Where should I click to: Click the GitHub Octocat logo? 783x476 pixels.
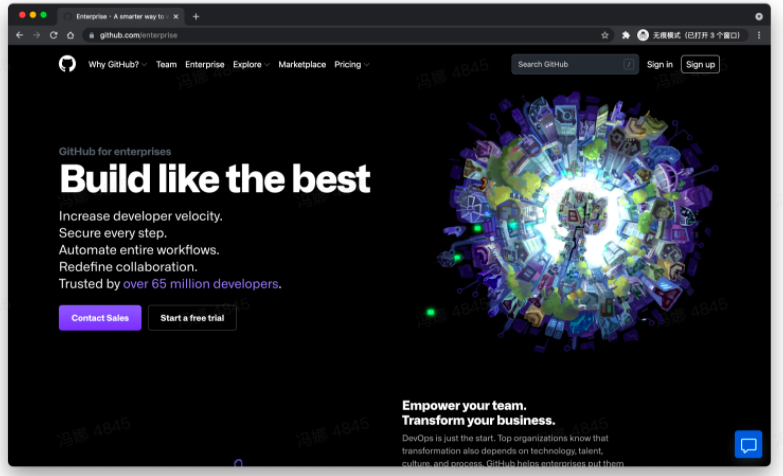tap(67, 64)
